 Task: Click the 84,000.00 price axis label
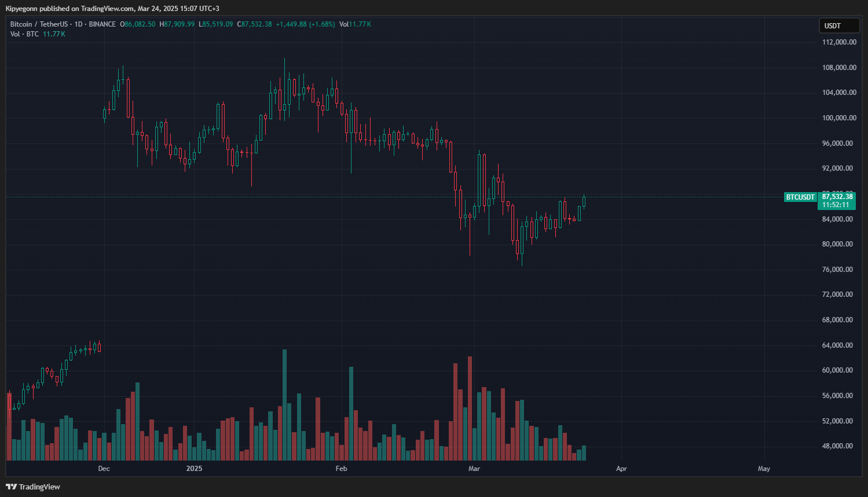coord(837,219)
